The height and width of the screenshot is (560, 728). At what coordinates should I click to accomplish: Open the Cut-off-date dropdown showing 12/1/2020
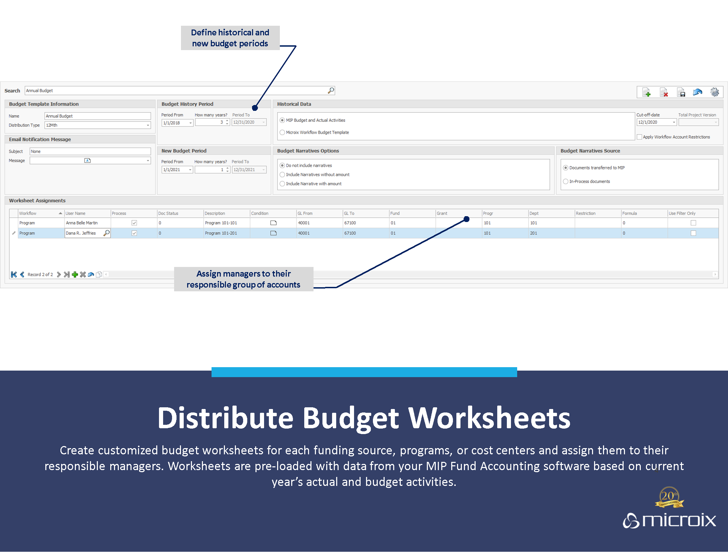click(x=674, y=122)
